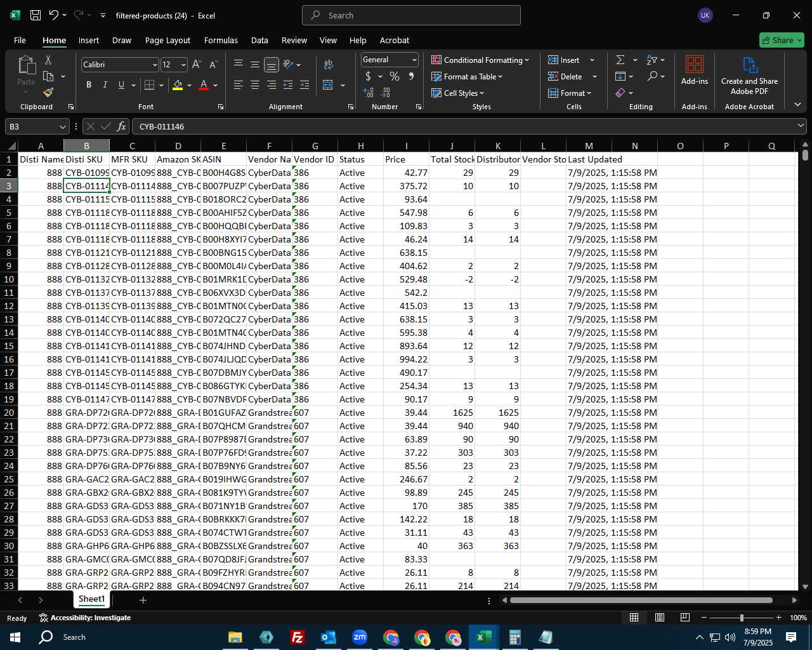Decrease font size with smaller A icon
Viewport: 812px width, 650px height.
[x=213, y=64]
